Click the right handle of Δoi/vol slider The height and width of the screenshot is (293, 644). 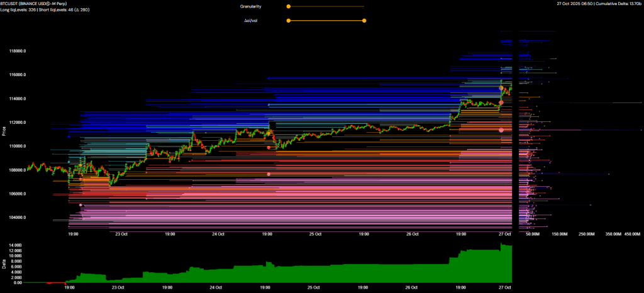364,21
